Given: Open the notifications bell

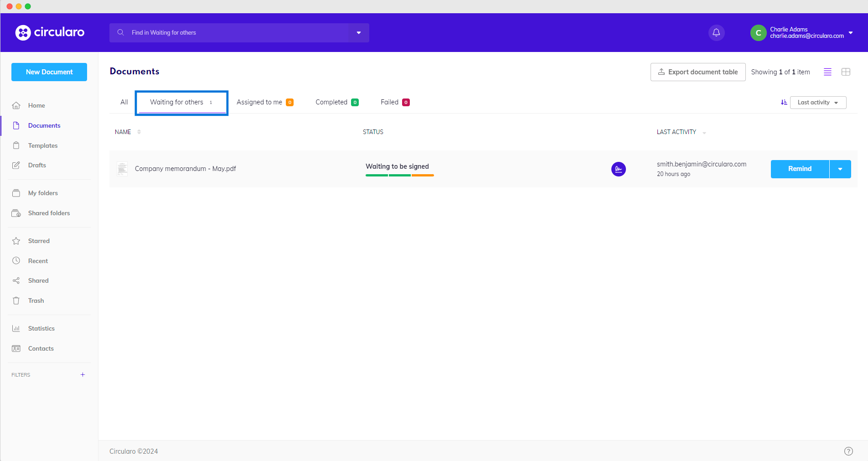Looking at the screenshot, I should point(716,33).
